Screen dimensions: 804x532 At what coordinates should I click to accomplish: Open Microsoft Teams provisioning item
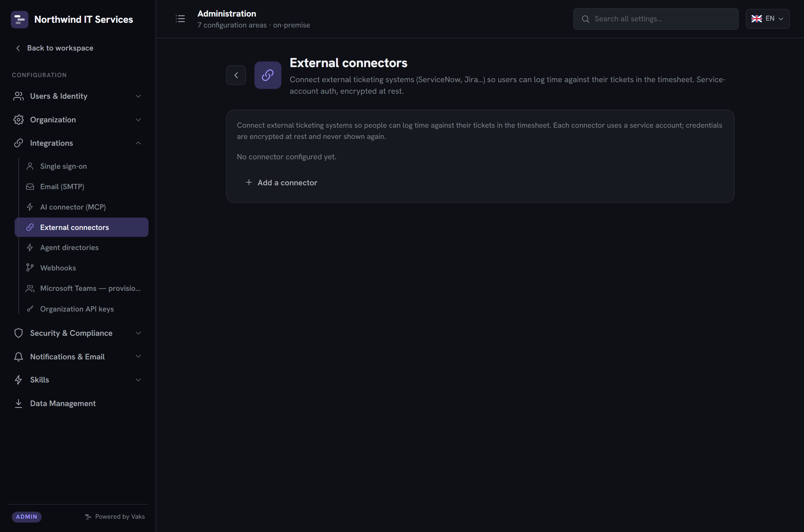[81, 288]
